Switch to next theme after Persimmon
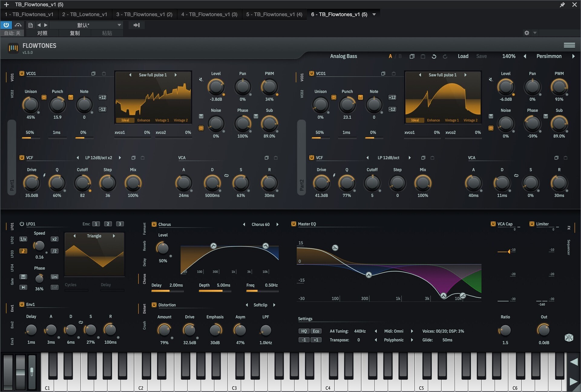581x392 pixels. [x=573, y=56]
